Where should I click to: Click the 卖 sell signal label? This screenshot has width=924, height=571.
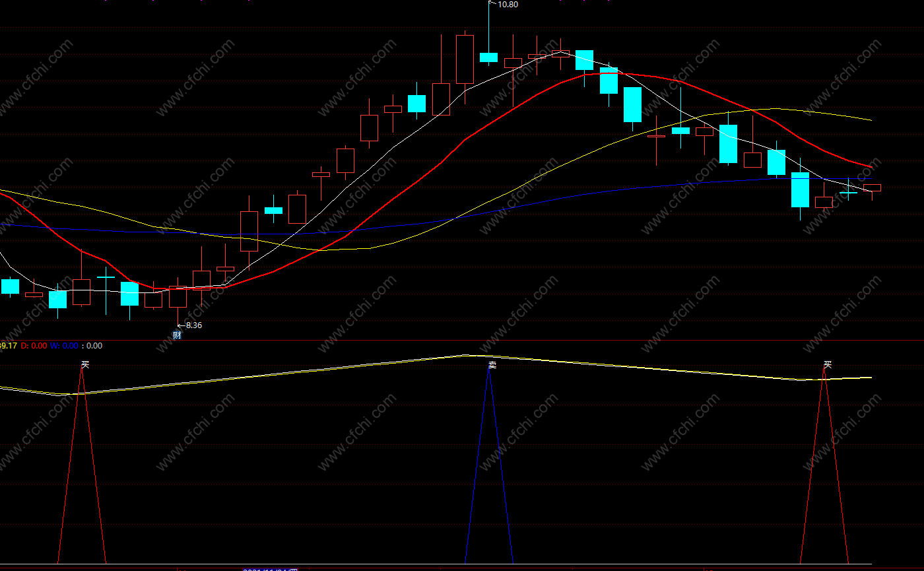492,364
